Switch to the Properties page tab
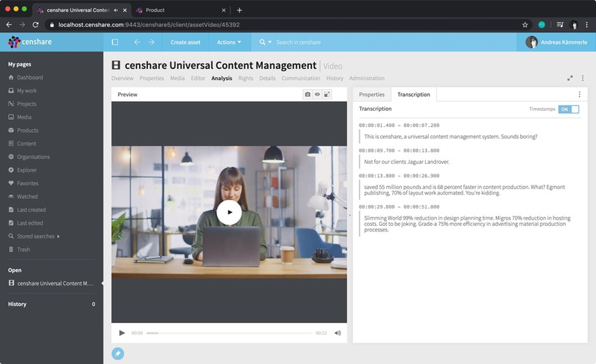The image size is (596, 364). point(151,78)
